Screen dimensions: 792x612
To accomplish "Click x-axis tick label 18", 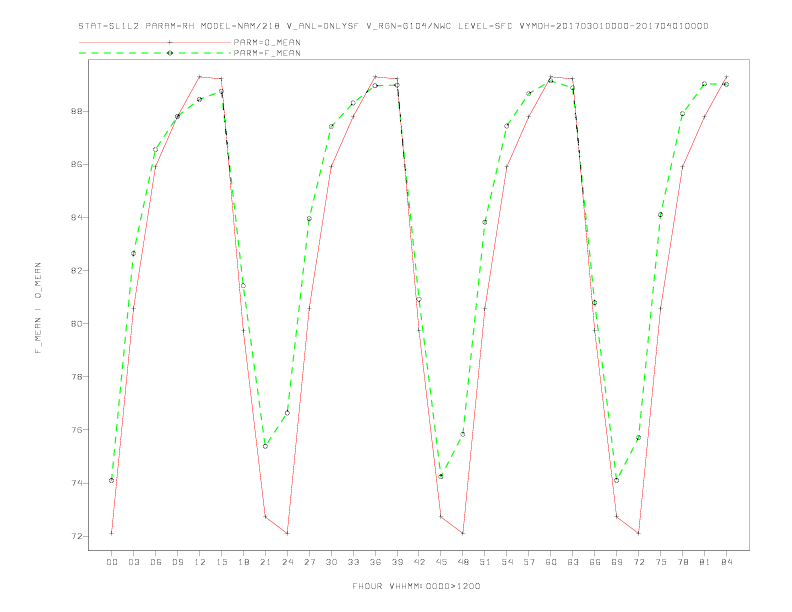I will (x=243, y=562).
